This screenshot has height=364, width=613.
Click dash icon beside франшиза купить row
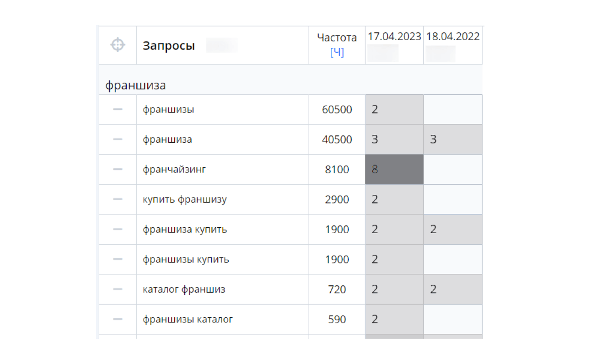point(118,229)
